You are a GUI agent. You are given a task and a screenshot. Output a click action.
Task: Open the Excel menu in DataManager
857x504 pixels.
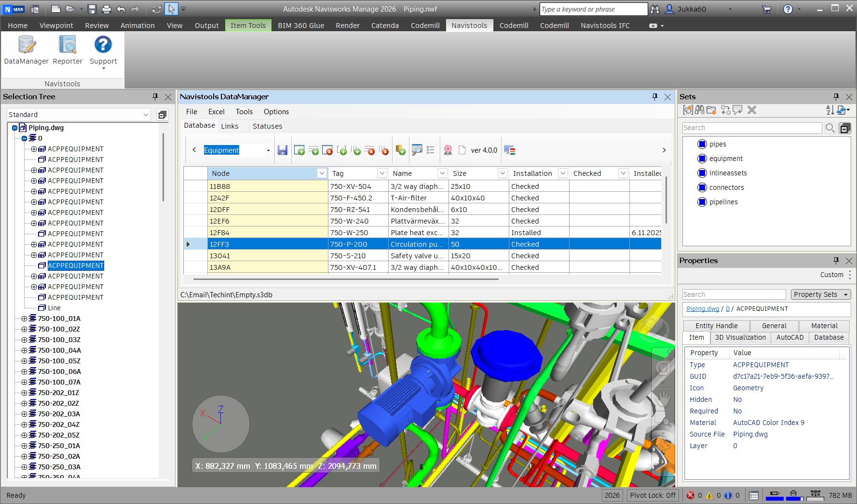click(x=216, y=112)
